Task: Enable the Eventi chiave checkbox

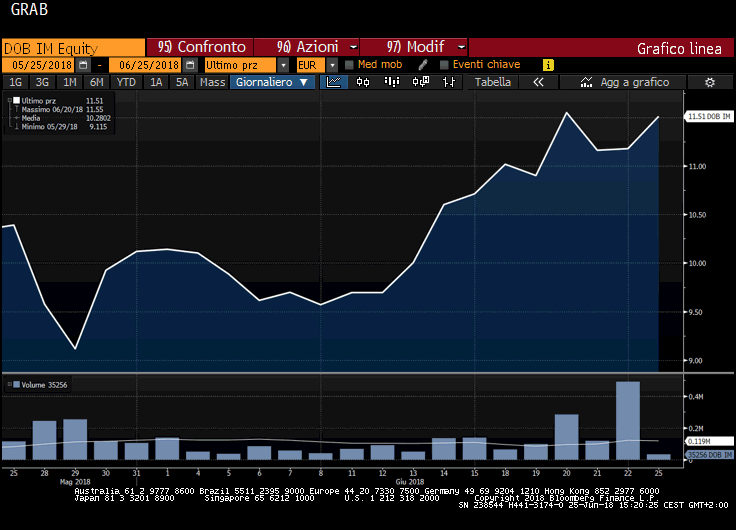Action: [x=444, y=65]
